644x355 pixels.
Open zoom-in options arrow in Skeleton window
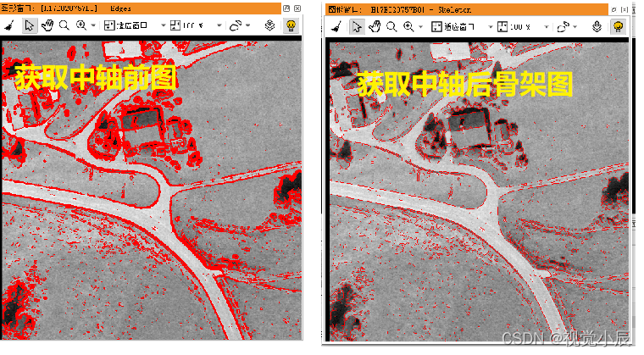click(x=420, y=27)
